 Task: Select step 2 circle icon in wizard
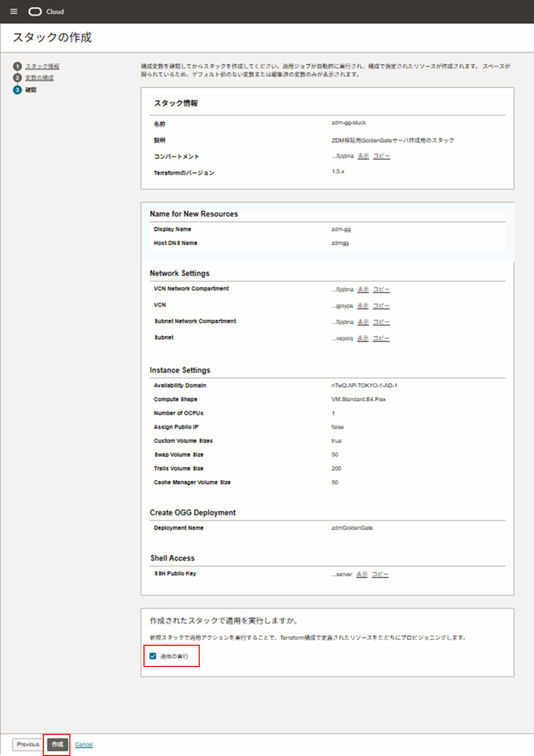click(17, 78)
